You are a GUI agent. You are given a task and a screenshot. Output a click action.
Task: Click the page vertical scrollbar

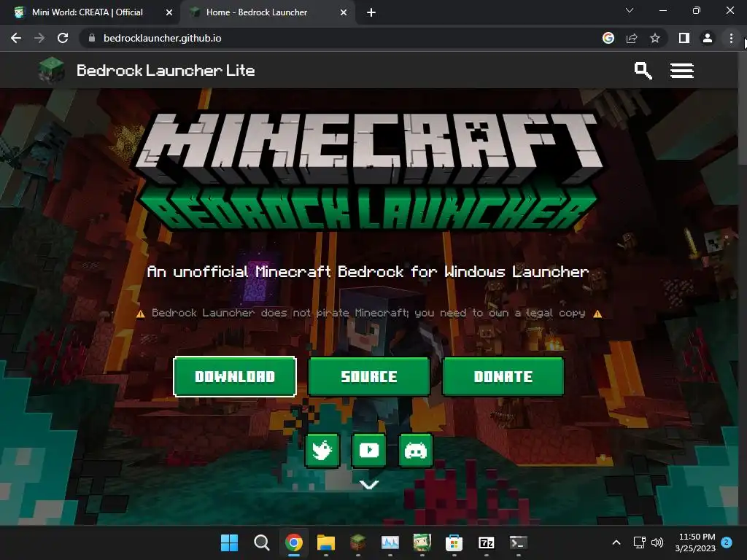(x=742, y=109)
